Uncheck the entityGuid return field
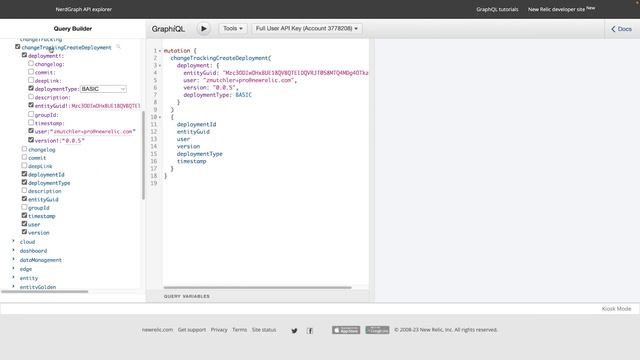 pos(24,199)
